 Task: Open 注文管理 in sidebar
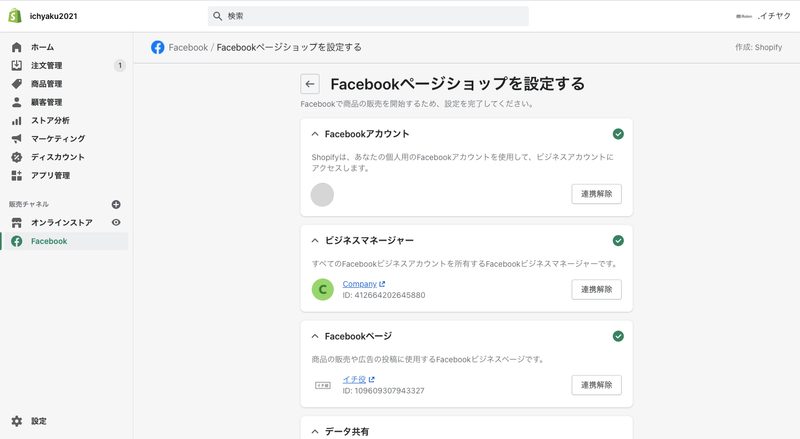click(x=46, y=65)
